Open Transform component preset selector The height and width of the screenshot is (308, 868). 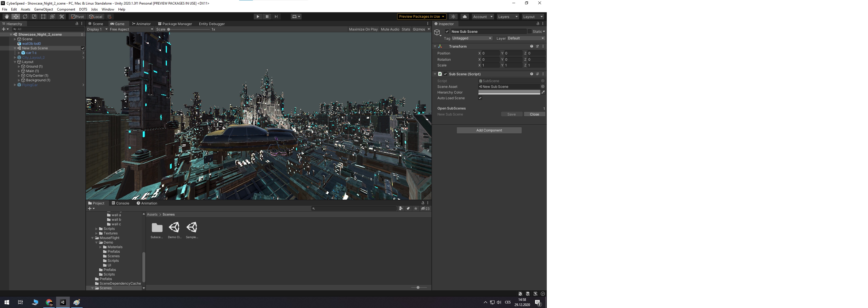[x=537, y=46]
